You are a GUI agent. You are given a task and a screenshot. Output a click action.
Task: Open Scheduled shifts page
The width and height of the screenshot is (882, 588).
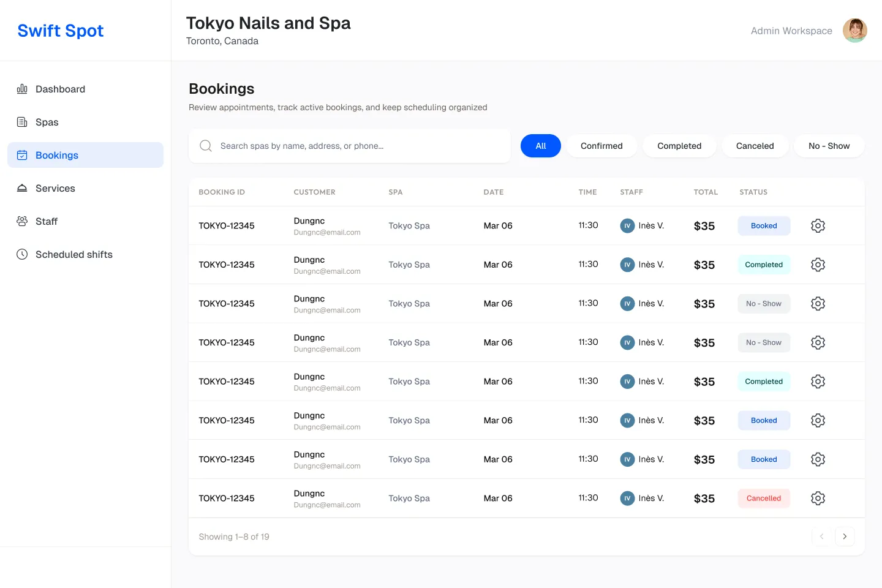click(x=73, y=255)
